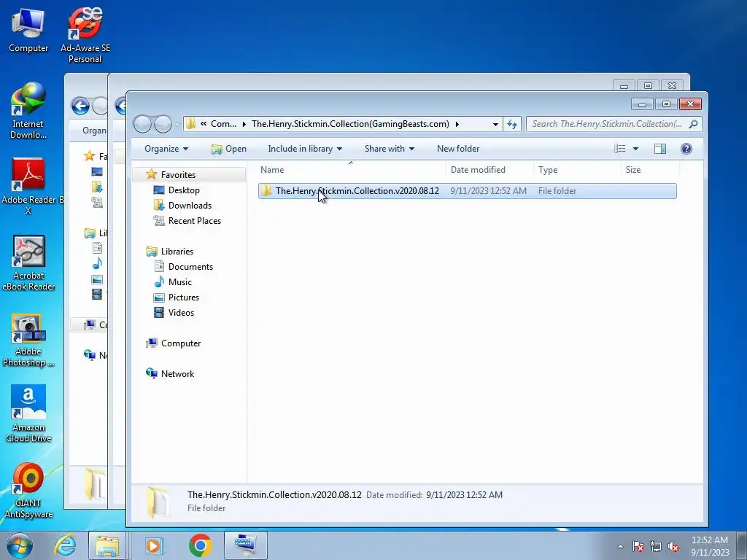Open the Organize menu
Image resolution: width=747 pixels, height=560 pixels.
(166, 149)
